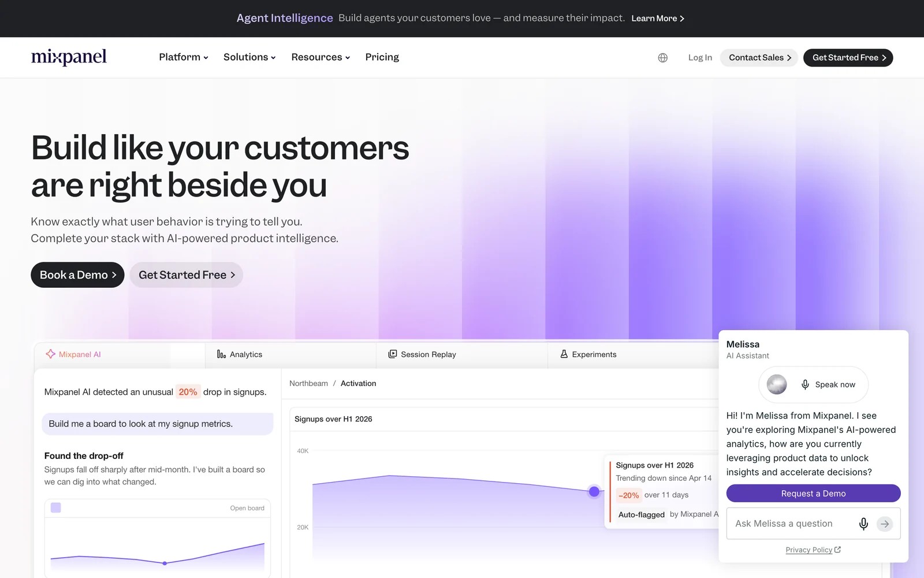
Task: Click the 'Found the drop-off' heading
Action: (84, 456)
